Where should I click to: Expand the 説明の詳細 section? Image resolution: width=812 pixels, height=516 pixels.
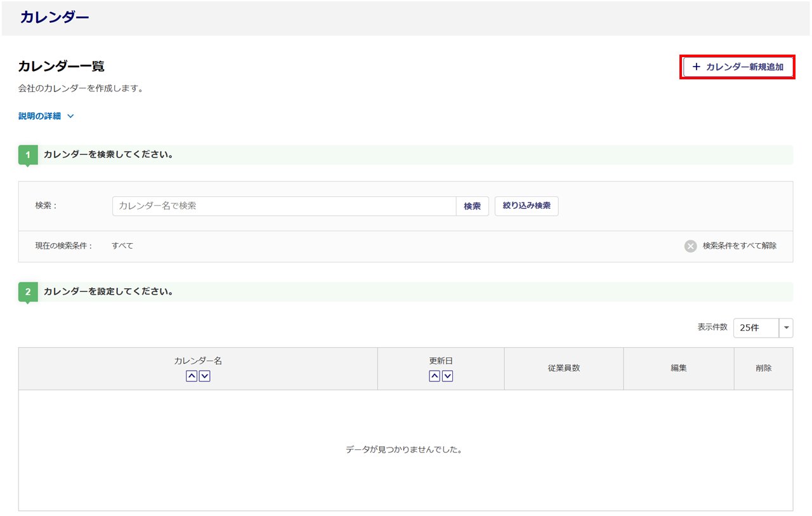[x=46, y=116]
